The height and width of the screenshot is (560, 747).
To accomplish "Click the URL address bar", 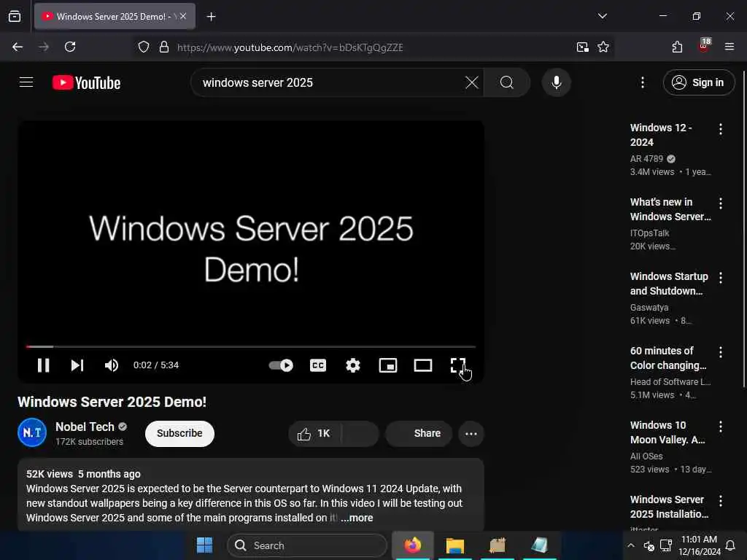I will click(x=371, y=47).
